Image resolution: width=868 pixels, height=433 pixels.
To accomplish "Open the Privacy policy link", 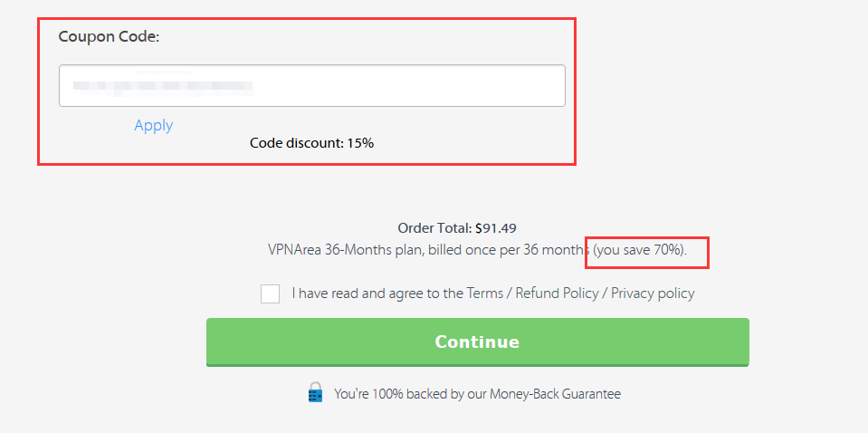I will click(x=653, y=293).
